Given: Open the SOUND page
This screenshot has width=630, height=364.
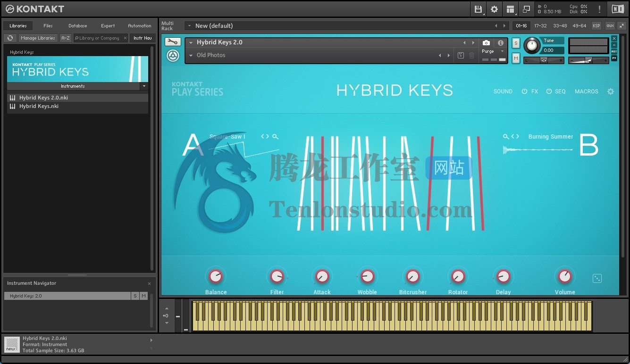Looking at the screenshot, I should click(503, 91).
